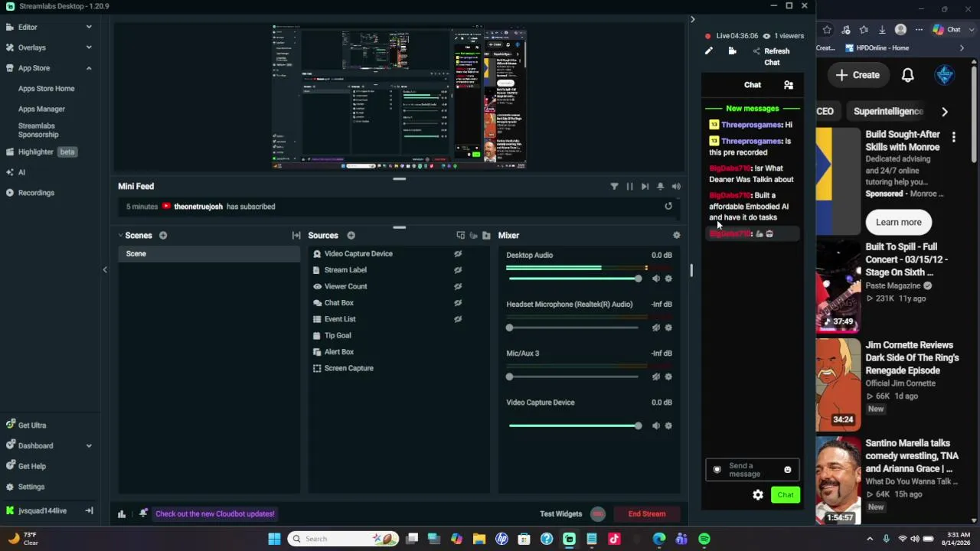The image size is (980, 551).
Task: Open Mic/Aux 3 settings gear
Action: coord(668,377)
